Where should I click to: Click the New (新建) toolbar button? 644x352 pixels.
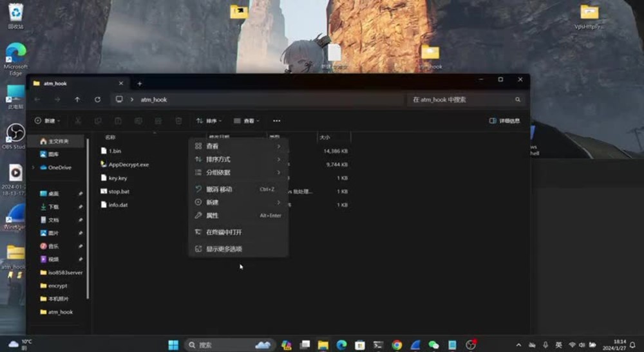coord(47,120)
